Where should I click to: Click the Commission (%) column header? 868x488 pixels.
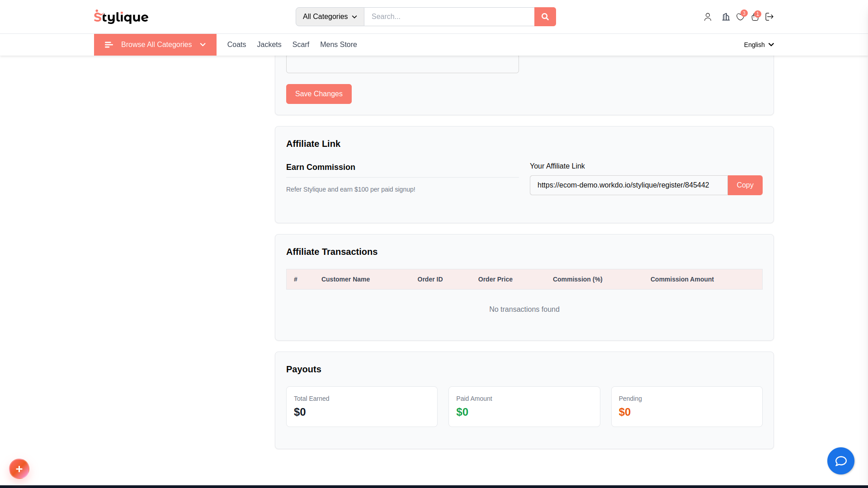pyautogui.click(x=577, y=279)
